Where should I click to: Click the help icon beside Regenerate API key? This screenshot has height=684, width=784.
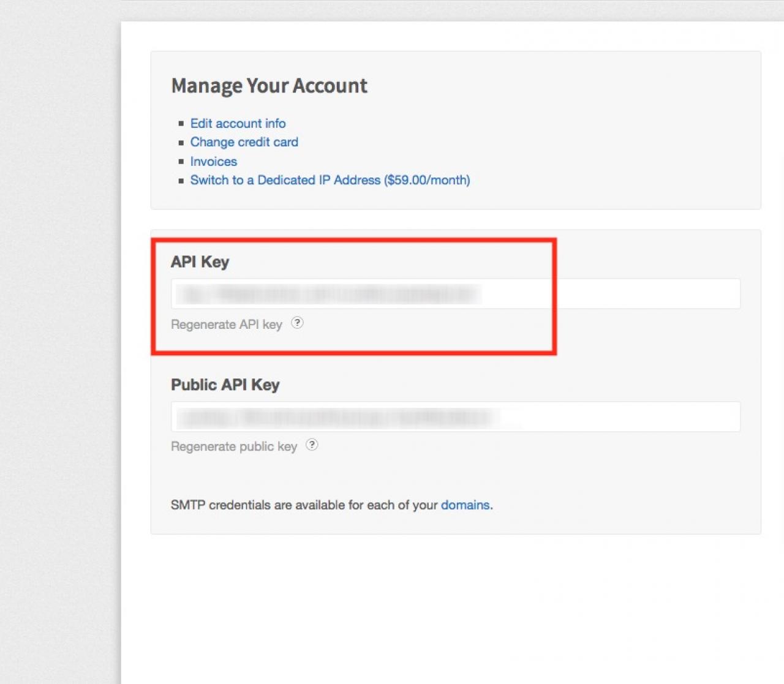tap(297, 323)
